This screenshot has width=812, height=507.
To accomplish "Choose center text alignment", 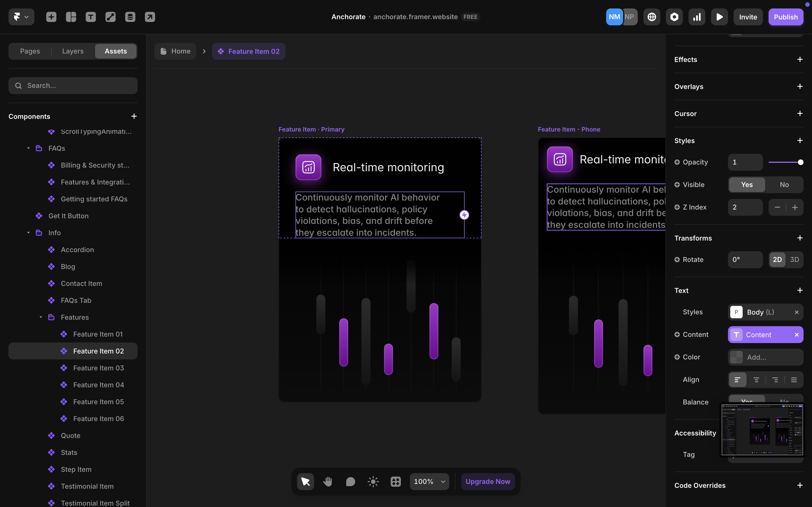I will point(756,380).
